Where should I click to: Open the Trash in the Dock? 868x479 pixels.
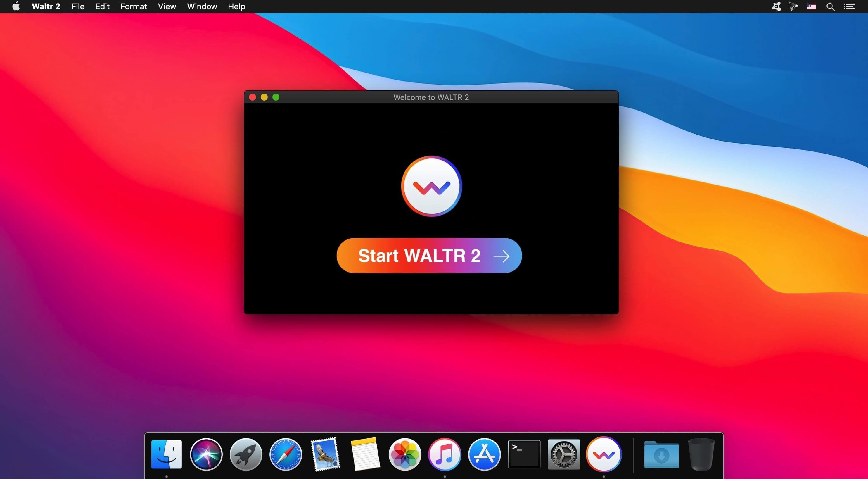[701, 454]
